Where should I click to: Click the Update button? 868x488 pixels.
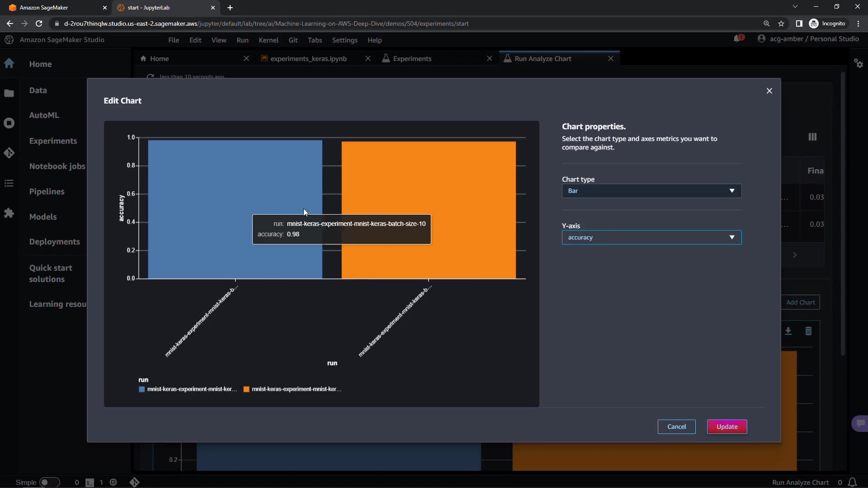click(726, 427)
